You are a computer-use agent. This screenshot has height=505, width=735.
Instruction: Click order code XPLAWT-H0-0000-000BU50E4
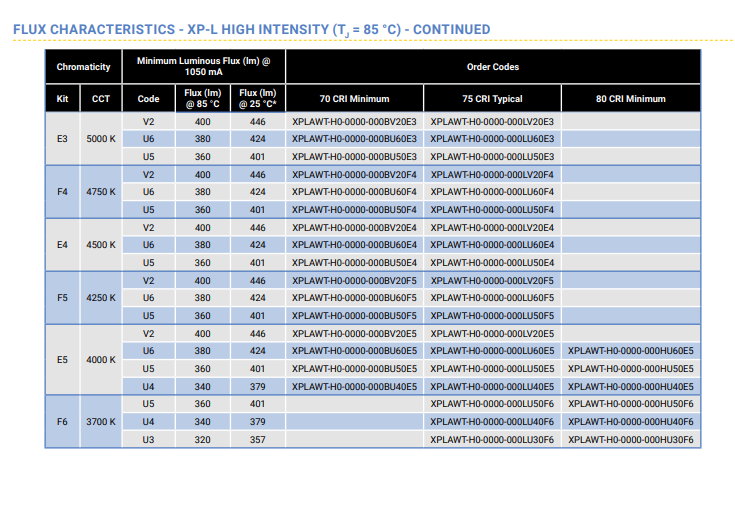(354, 263)
